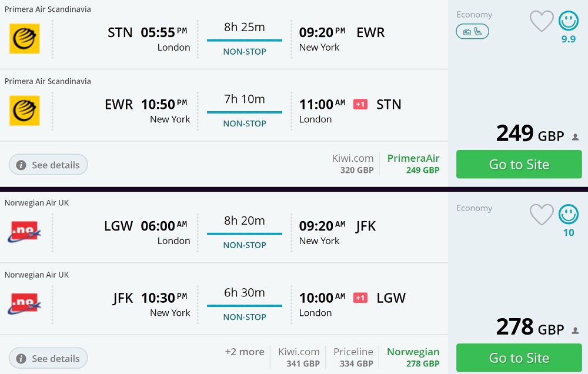Choose Priceline 334 GBP offer

pyautogui.click(x=353, y=358)
